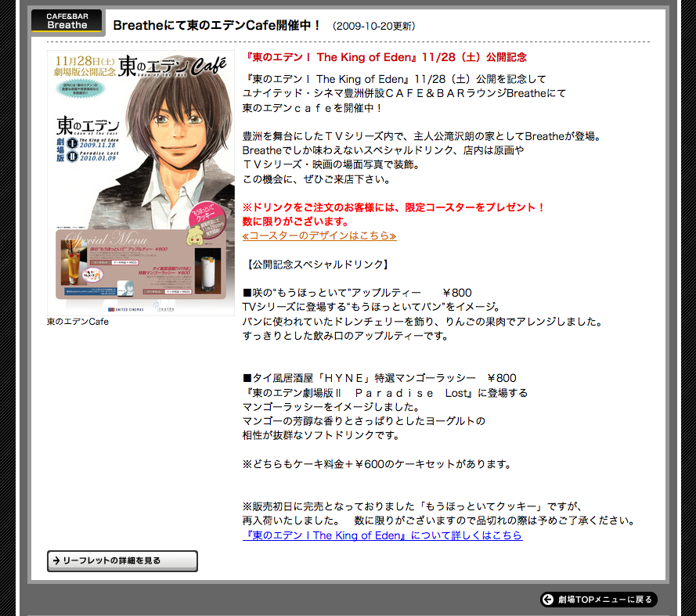The width and height of the screenshot is (696, 616).
Task: Click the red coaster present notice line
Action: (x=394, y=207)
